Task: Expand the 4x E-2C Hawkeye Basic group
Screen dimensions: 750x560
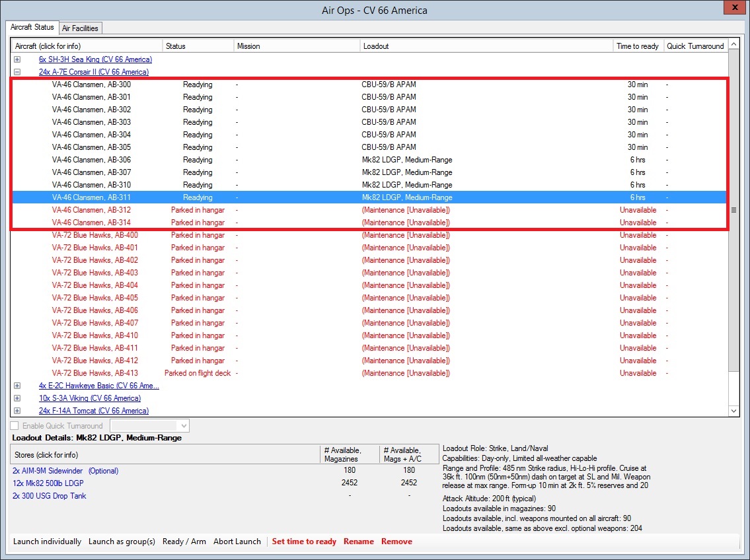Action: (x=17, y=386)
